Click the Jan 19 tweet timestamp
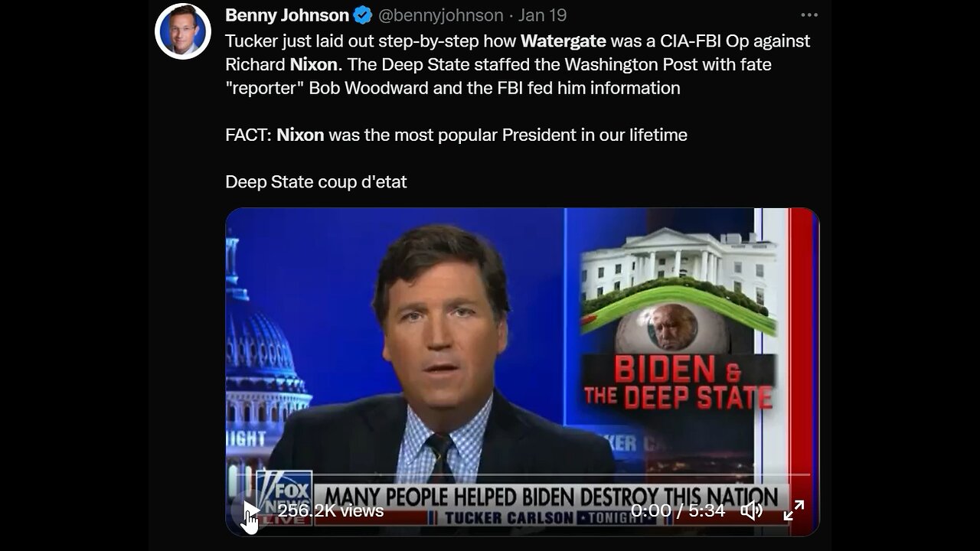 point(542,15)
